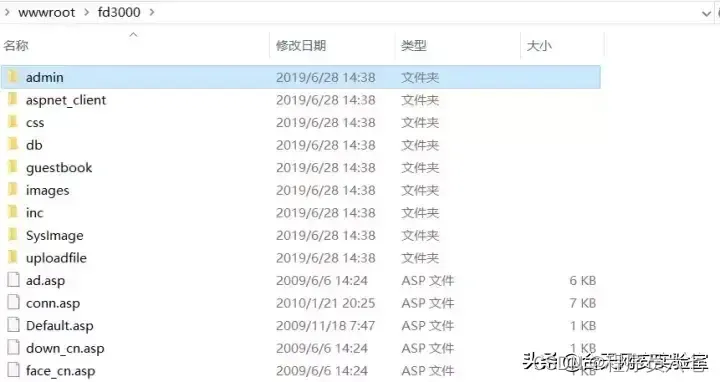
Task: Click the 文件夹 type of uploadfile row
Action: (x=420, y=258)
